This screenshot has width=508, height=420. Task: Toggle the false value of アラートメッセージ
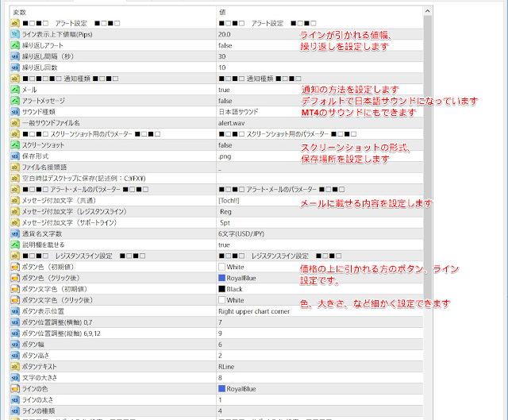tap(225, 101)
